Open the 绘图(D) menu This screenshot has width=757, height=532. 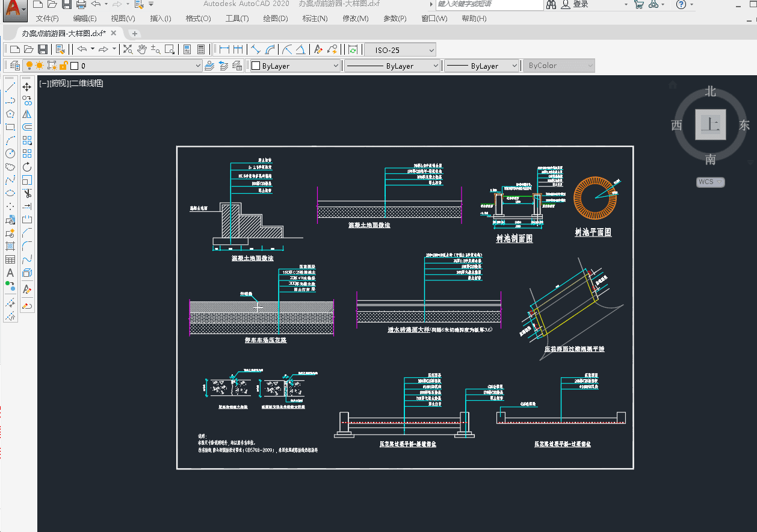[276, 19]
